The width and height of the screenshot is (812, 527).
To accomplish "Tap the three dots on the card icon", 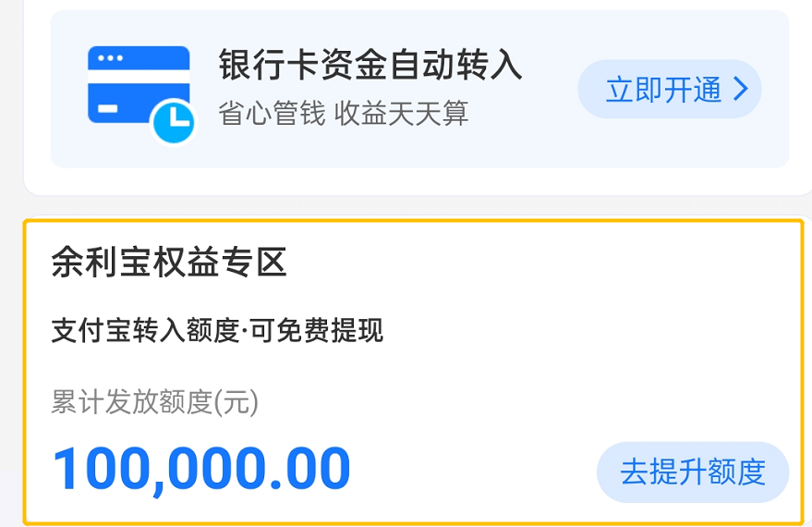I will click(x=110, y=58).
